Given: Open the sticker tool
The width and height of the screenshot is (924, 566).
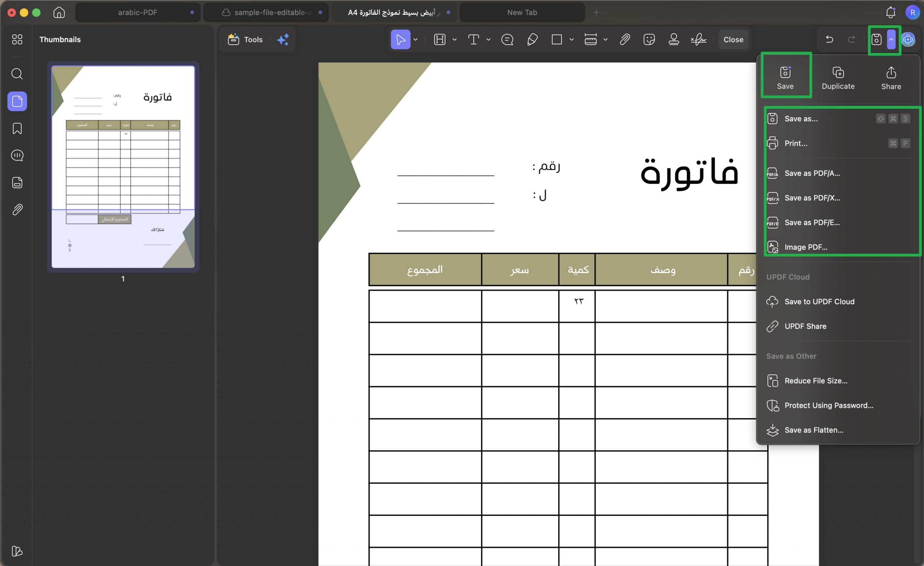Looking at the screenshot, I should [x=649, y=39].
